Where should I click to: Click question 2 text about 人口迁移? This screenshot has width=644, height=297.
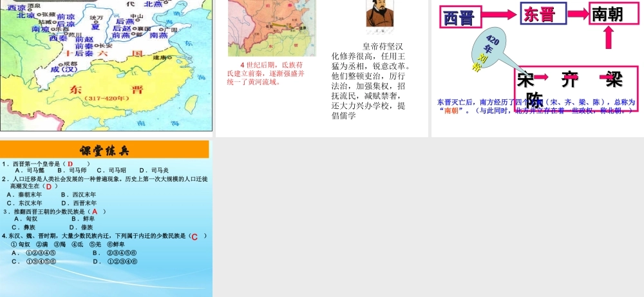point(105,182)
